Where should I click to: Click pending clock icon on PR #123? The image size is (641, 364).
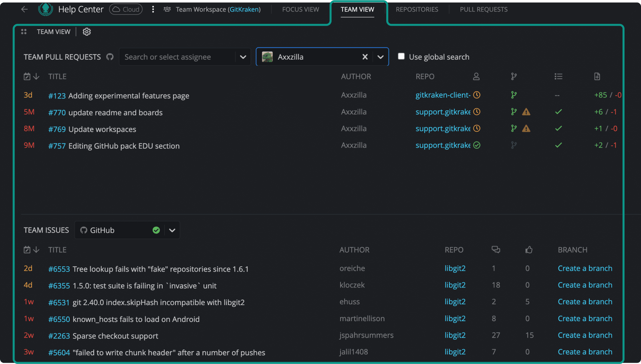point(477,95)
